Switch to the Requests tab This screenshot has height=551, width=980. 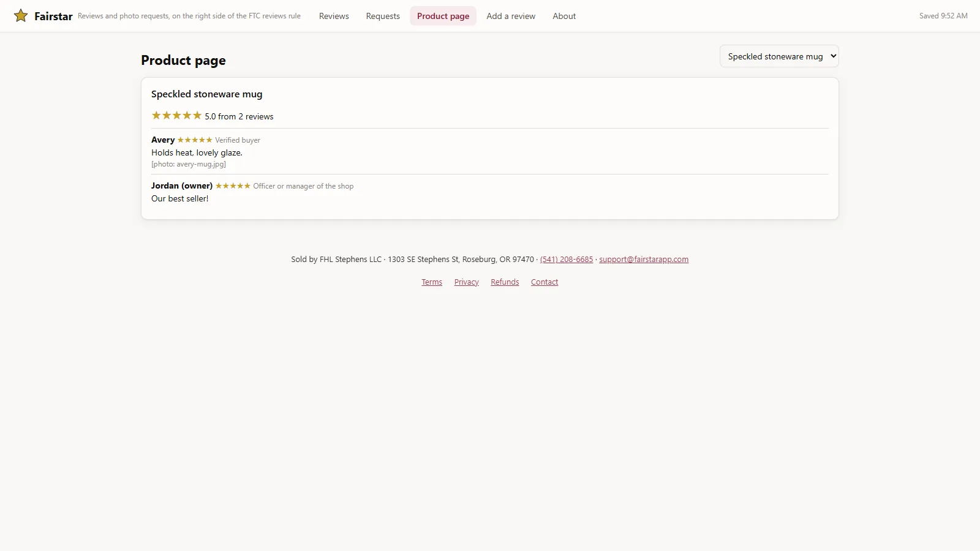click(383, 16)
